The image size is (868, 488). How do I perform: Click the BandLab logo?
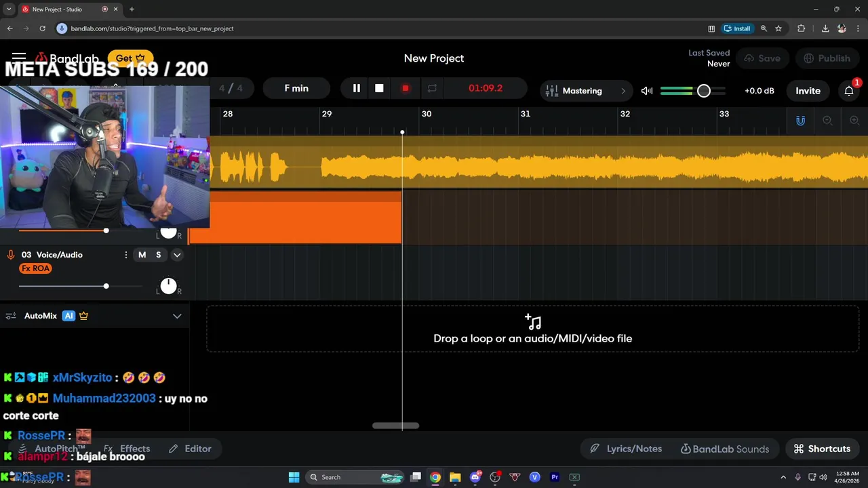coord(68,58)
